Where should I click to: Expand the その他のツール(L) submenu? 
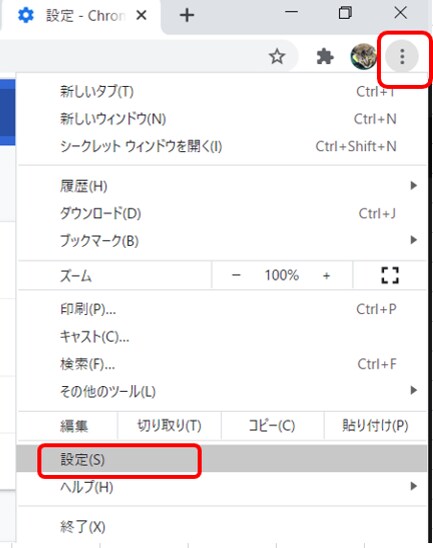(x=222, y=391)
